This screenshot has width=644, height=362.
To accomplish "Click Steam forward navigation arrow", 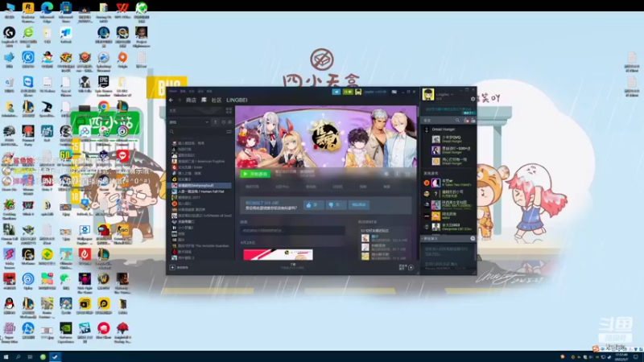I will pos(179,100).
